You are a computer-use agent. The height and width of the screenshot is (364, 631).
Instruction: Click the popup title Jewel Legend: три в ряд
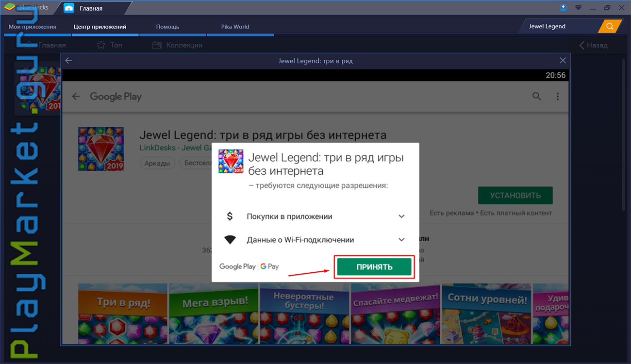click(315, 61)
